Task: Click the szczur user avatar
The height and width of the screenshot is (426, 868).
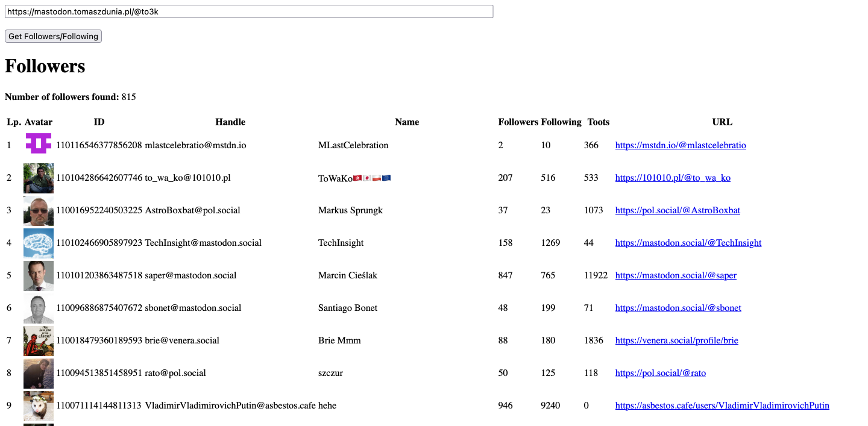Action: coord(39,373)
